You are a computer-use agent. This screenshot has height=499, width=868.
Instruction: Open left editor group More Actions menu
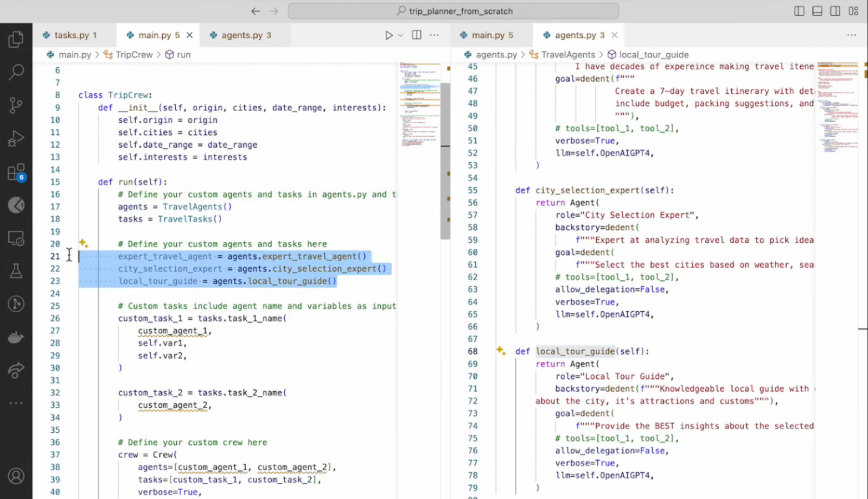(x=435, y=35)
